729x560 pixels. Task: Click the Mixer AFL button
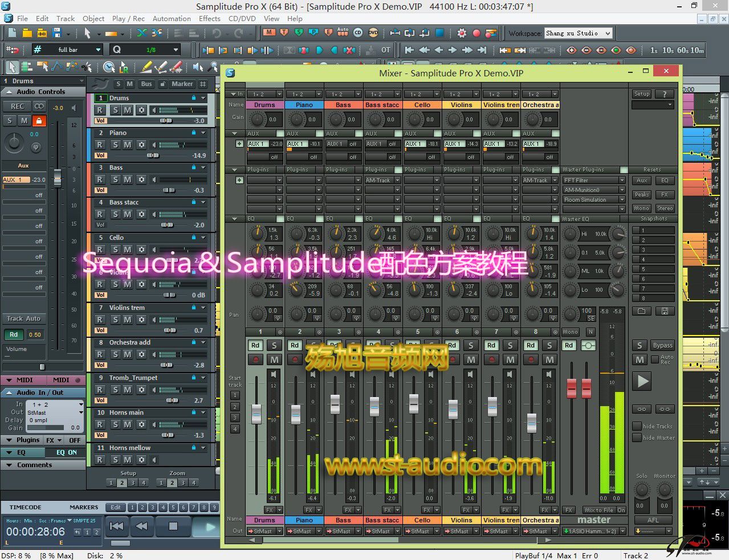[653, 520]
